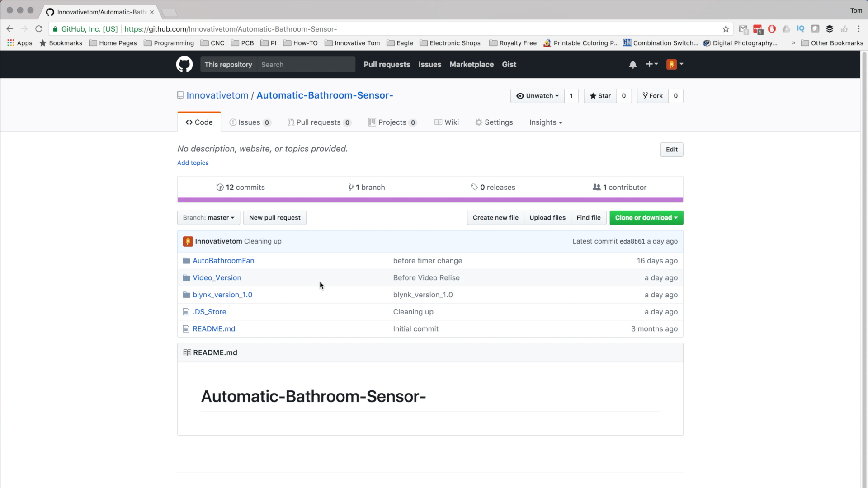
Task: Click the bookmark star in address bar
Action: pos(726,29)
